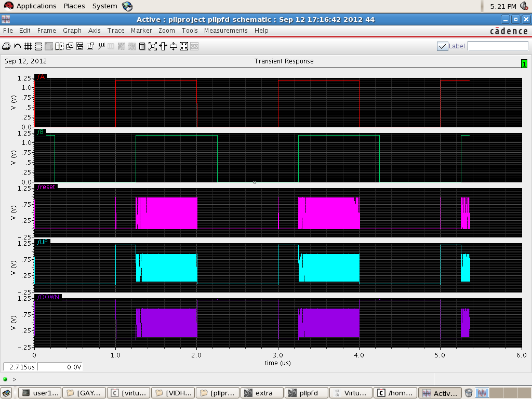Click the undo arrow icon
The image size is (532, 399).
[18, 46]
